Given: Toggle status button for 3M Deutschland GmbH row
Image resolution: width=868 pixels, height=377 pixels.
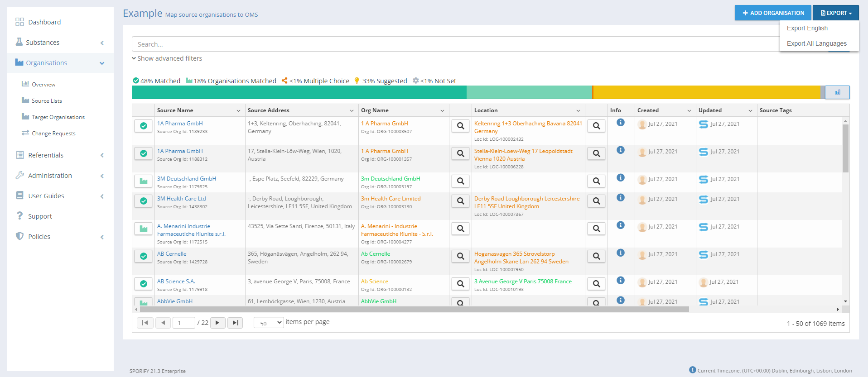Looking at the screenshot, I should click(x=143, y=181).
